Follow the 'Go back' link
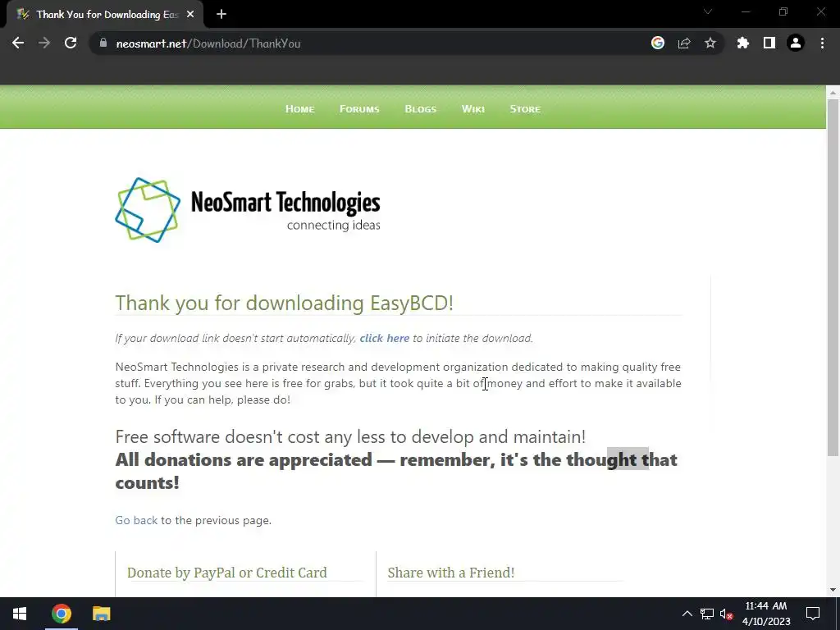Screen dimensions: 840x630 [137, 521]
